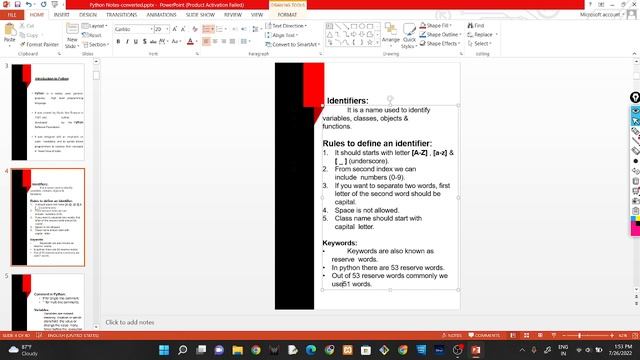Open the Font size dropdown
The image size is (640, 360).
coord(162,29)
